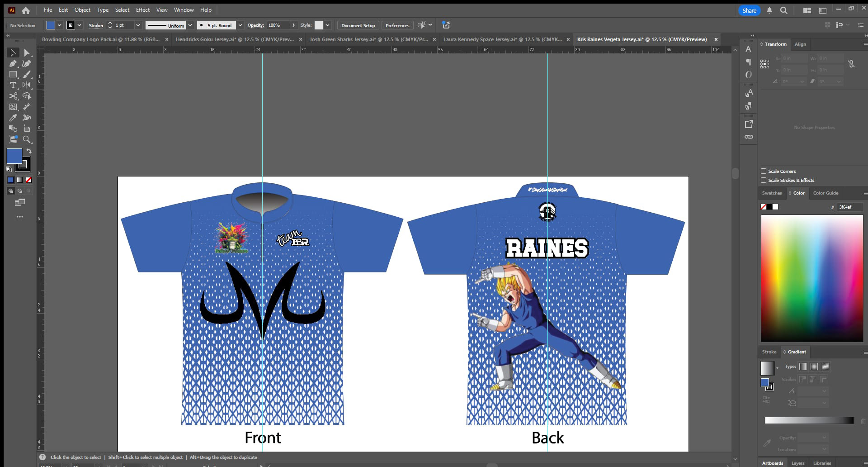
Task: Open the gradient preset dropdown arrow
Action: point(777,368)
